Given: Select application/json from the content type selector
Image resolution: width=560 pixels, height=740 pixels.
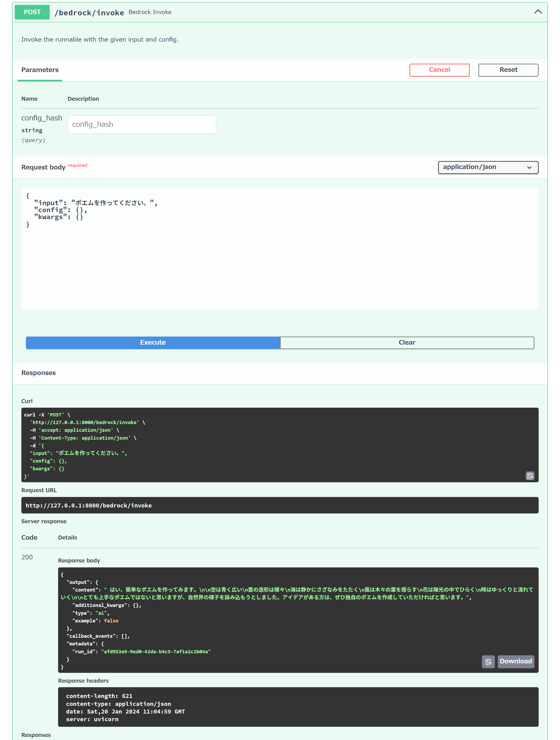Looking at the screenshot, I should (488, 167).
